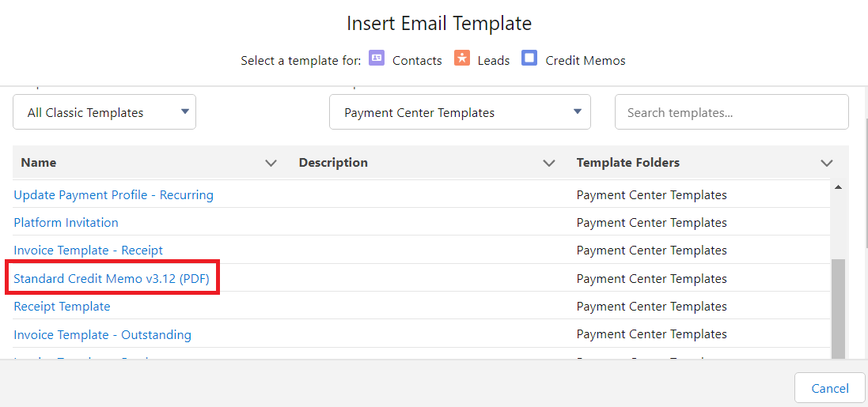868x407 pixels.
Task: Select the Invoice Template - Outstanding link
Action: click(x=103, y=335)
